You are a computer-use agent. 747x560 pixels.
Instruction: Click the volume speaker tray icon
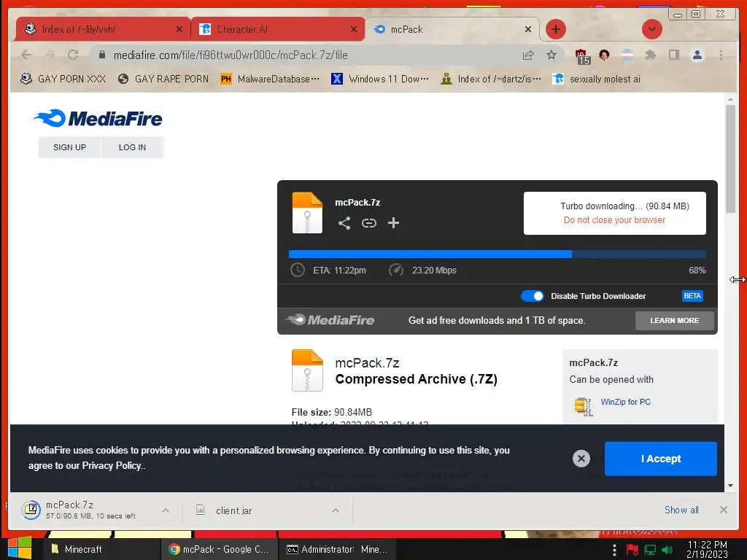point(667,550)
